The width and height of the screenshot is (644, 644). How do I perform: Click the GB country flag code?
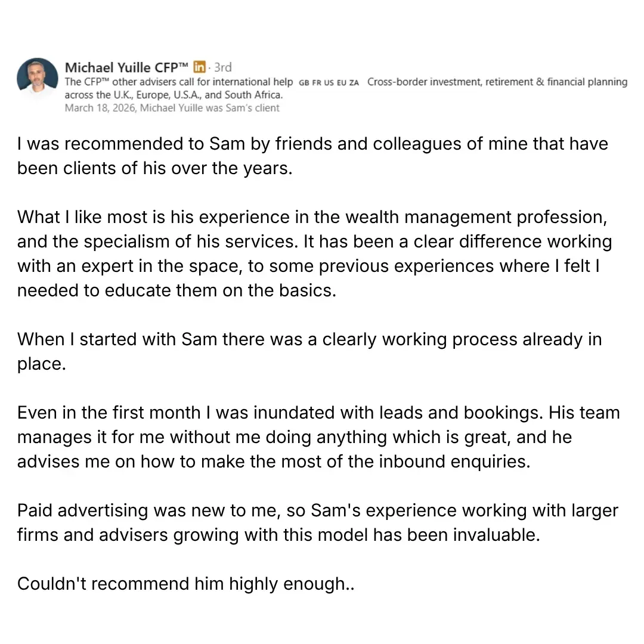pyautogui.click(x=304, y=82)
